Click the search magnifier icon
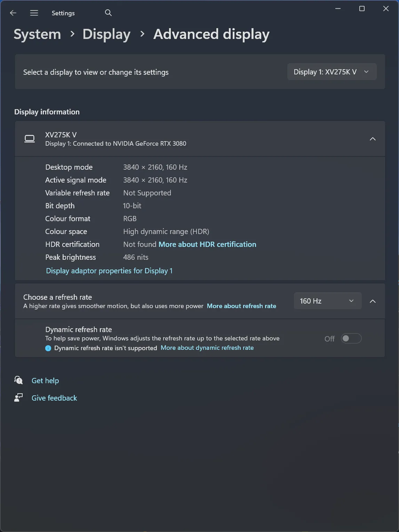399x532 pixels. click(108, 13)
